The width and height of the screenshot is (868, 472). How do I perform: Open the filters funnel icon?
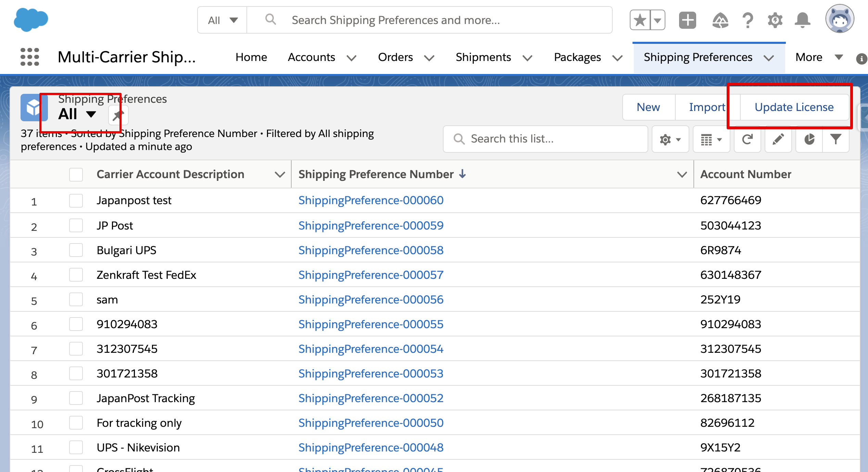pos(835,139)
